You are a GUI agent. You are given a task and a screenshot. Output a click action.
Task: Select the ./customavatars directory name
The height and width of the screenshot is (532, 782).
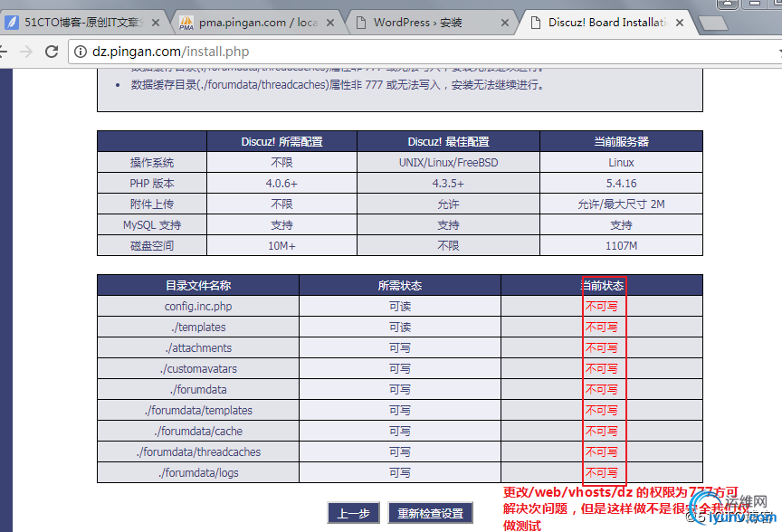198,369
